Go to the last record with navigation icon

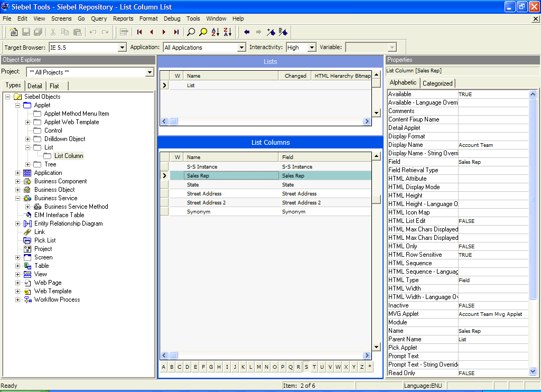(177, 32)
